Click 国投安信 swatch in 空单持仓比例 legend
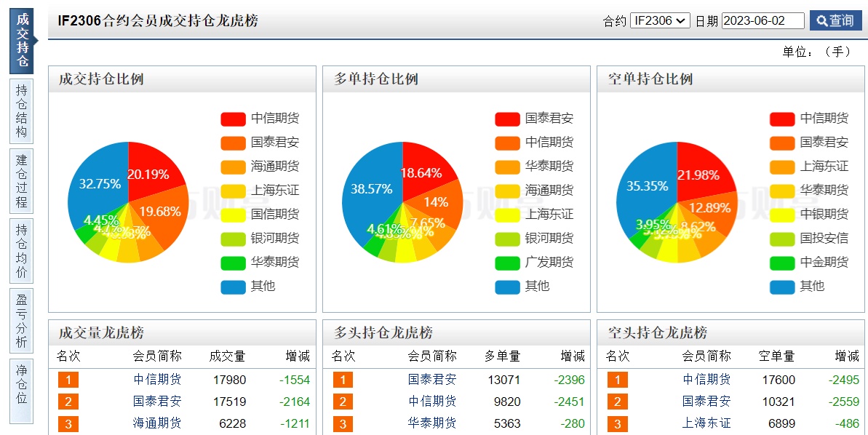Screen dimensions: 868x435 pos(782,239)
